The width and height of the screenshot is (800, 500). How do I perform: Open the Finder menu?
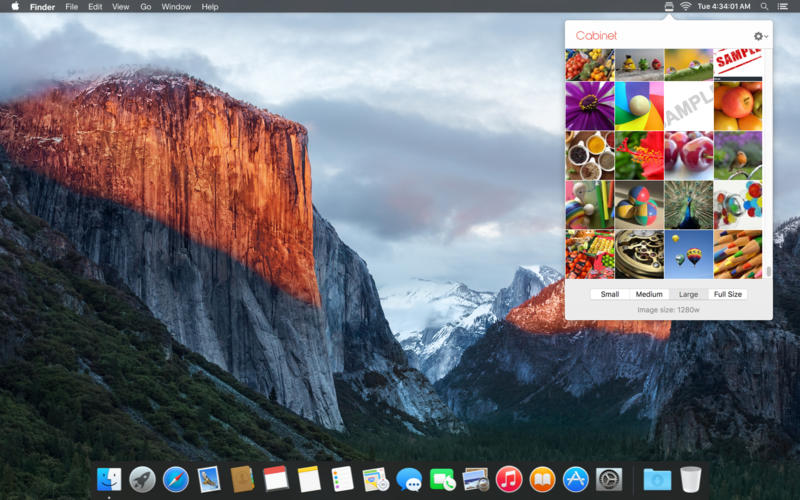click(x=42, y=7)
